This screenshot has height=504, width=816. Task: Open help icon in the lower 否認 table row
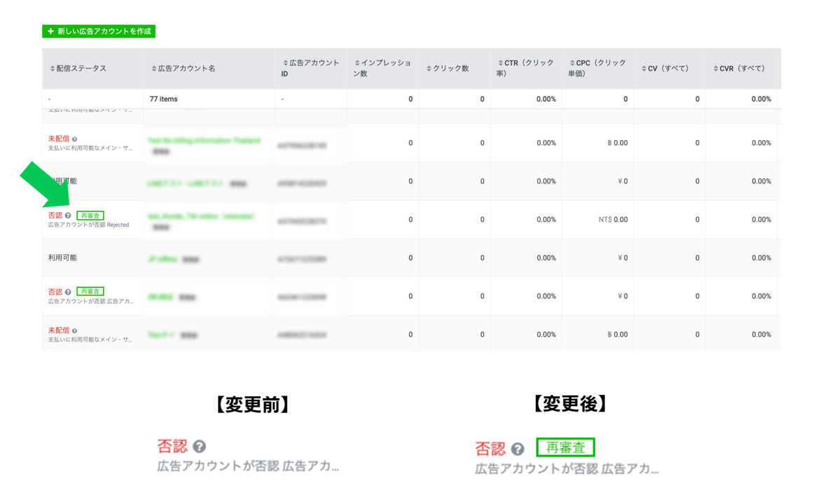pos(68,292)
